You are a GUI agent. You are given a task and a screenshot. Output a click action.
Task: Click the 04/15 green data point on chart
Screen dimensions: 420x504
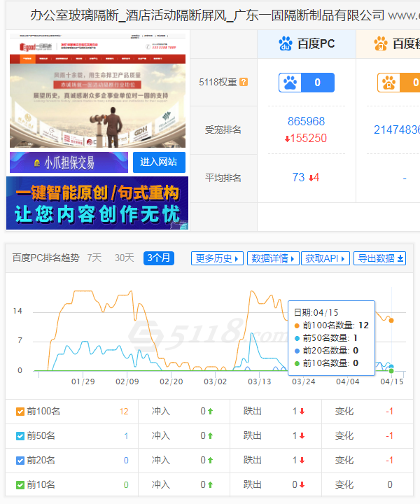coord(391,371)
